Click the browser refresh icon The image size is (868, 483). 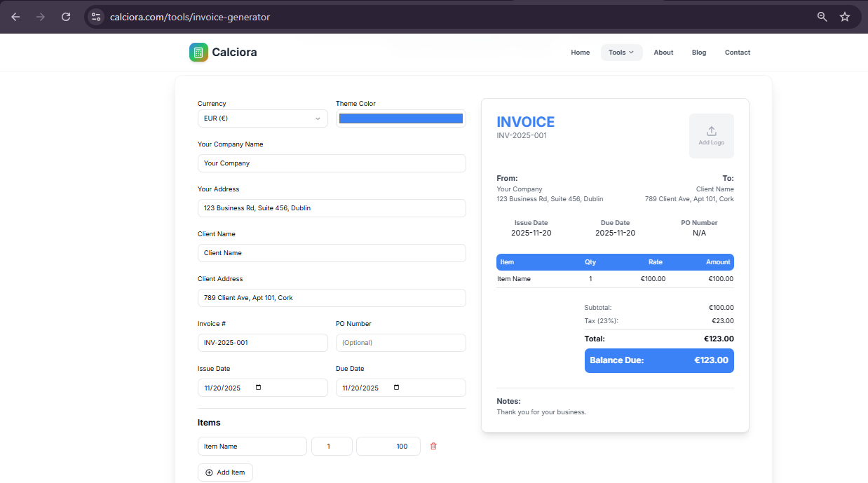pos(65,16)
